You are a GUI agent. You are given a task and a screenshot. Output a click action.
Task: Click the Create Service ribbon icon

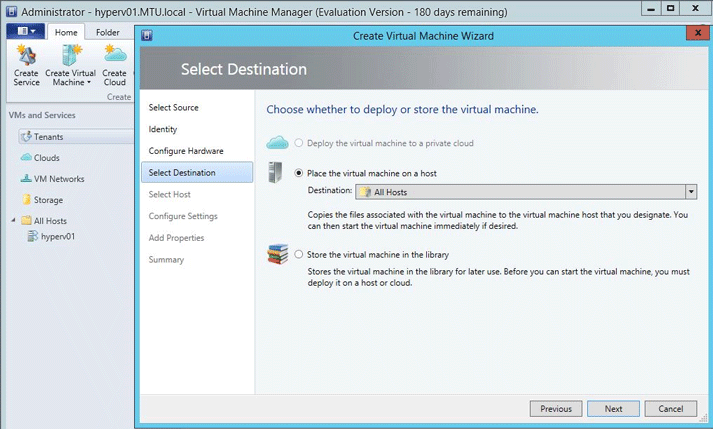point(26,65)
